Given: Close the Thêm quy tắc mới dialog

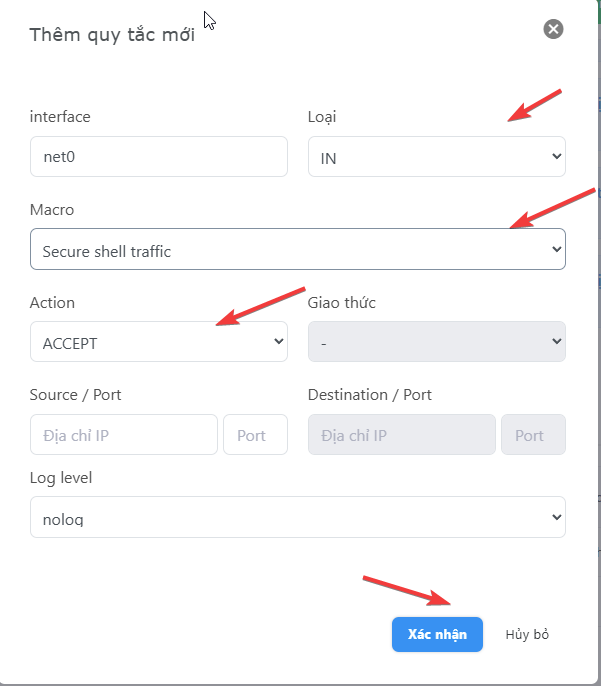Looking at the screenshot, I should point(553,29).
